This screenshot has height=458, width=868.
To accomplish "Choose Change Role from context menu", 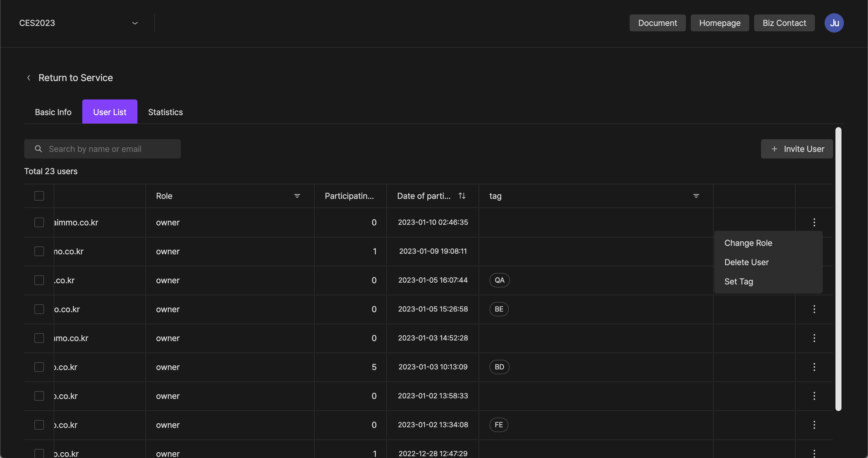I will click(x=748, y=243).
